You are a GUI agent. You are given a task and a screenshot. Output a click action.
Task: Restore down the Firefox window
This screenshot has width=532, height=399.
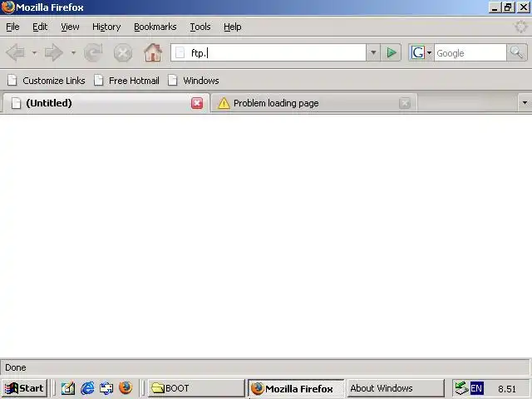tap(508, 7)
